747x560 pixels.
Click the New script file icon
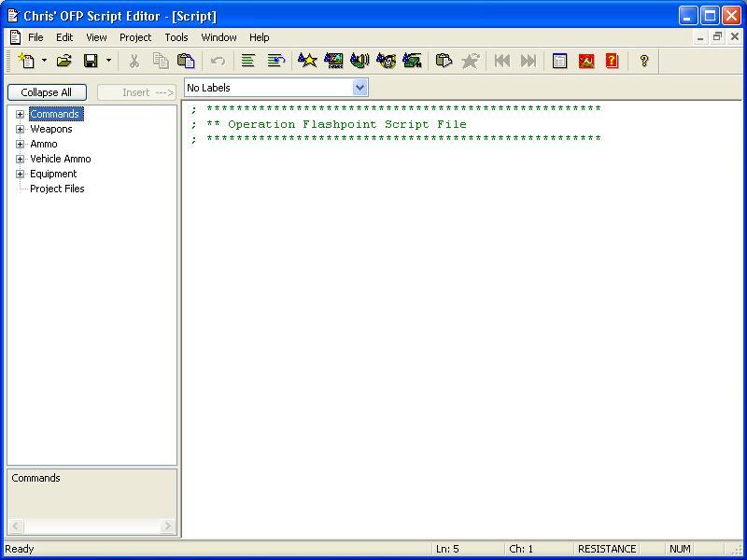(26, 61)
